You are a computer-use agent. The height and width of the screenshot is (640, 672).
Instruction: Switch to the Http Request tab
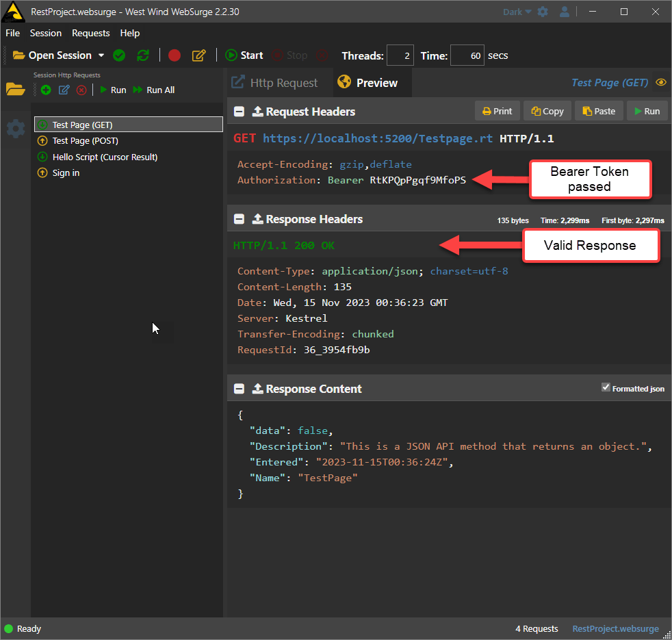pyautogui.click(x=275, y=82)
